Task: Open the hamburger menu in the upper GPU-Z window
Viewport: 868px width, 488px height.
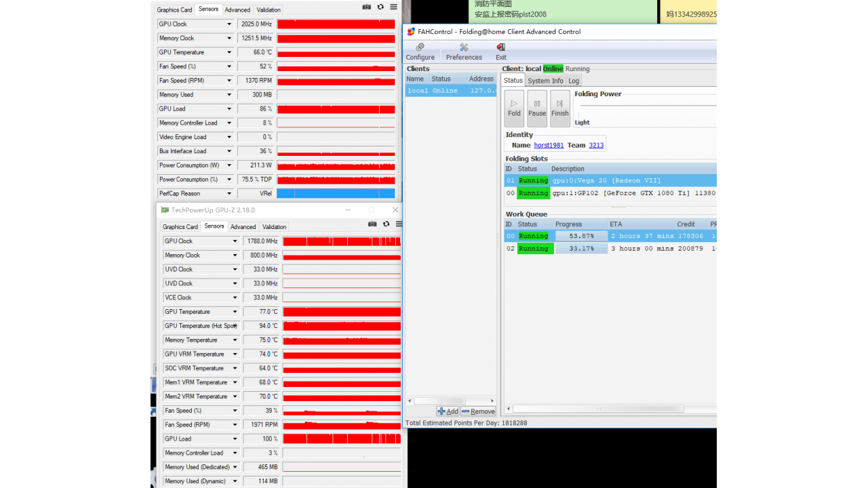Action: [394, 7]
